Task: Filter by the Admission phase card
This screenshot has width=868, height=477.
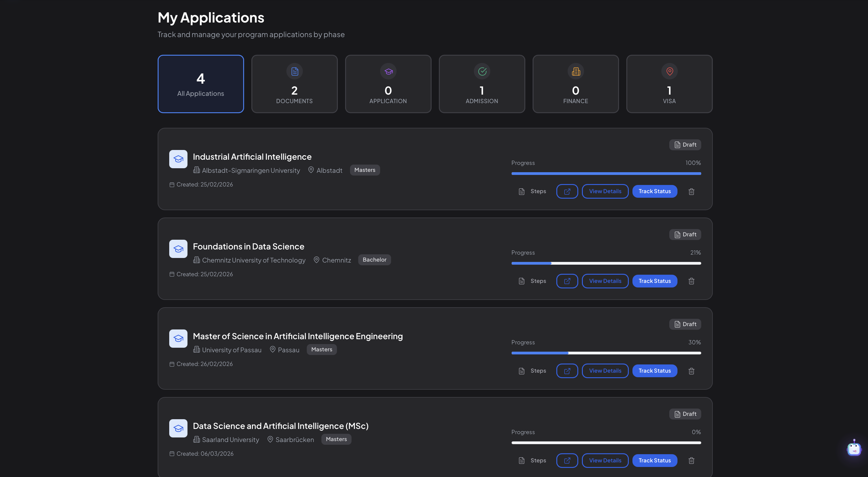Action: click(x=481, y=84)
